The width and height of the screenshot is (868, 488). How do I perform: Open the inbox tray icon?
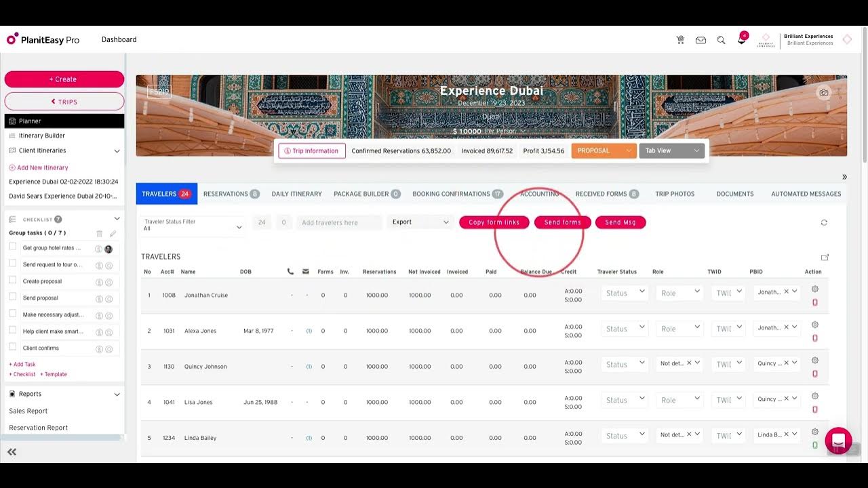701,40
